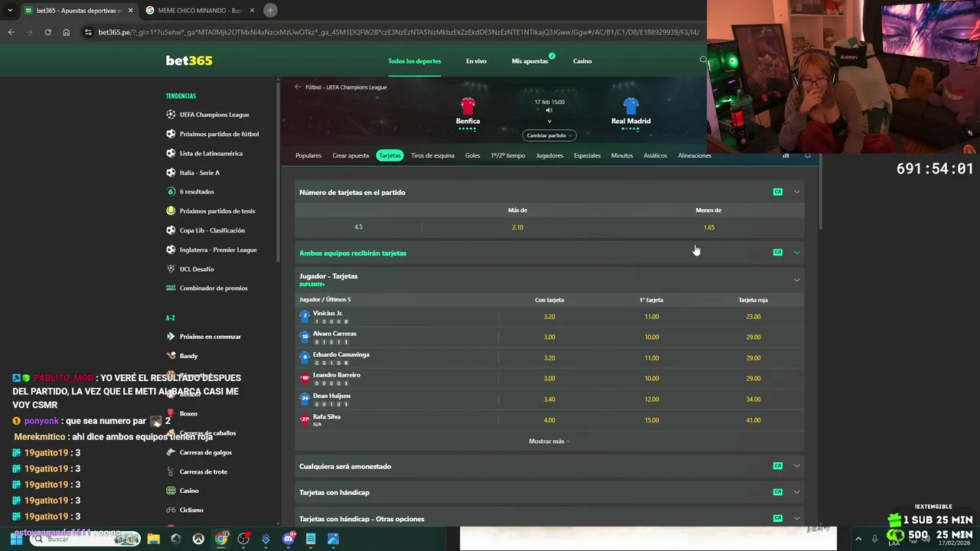This screenshot has height=551, width=980.
Task: Collapse the Jugador - Tarjetas section
Action: (797, 279)
